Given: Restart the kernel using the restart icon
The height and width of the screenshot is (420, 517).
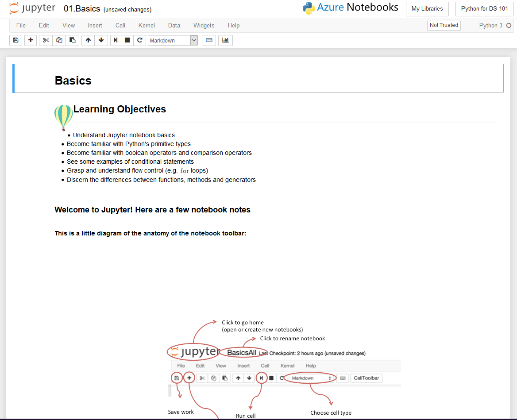Looking at the screenshot, I should [x=139, y=40].
